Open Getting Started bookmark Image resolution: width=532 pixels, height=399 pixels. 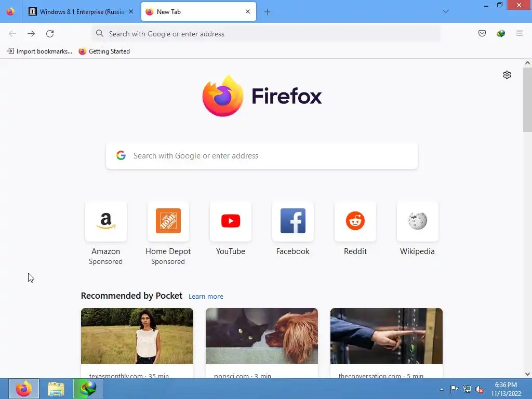pos(104,51)
